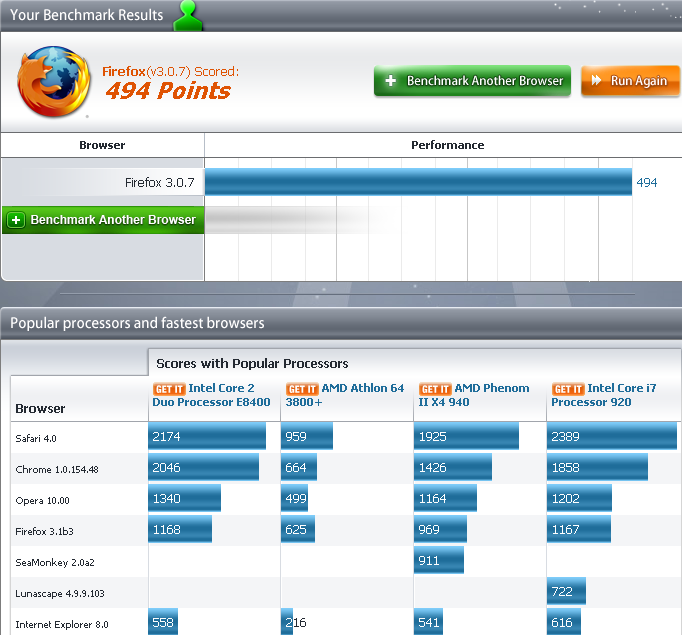Click the SeaMonkey 911 score bar
Viewport: 682px width, 635px height.
tap(439, 560)
